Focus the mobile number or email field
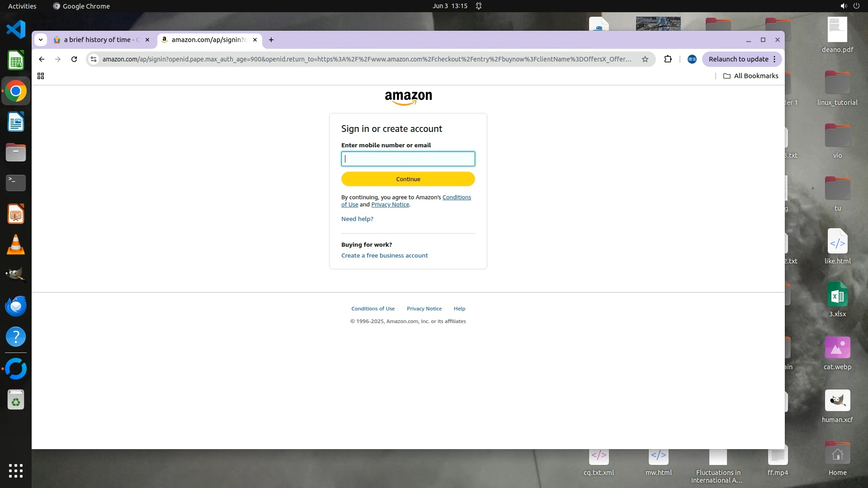This screenshot has width=868, height=488. [408, 159]
